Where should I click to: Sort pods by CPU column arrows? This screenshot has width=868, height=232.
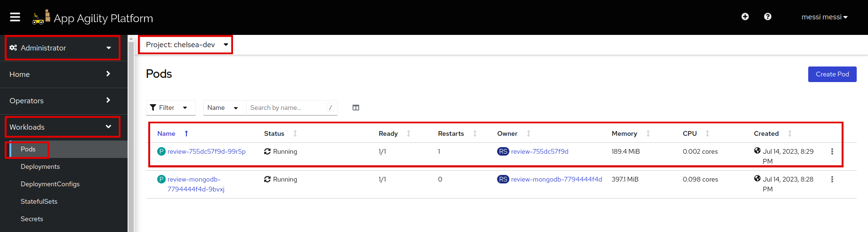click(707, 133)
